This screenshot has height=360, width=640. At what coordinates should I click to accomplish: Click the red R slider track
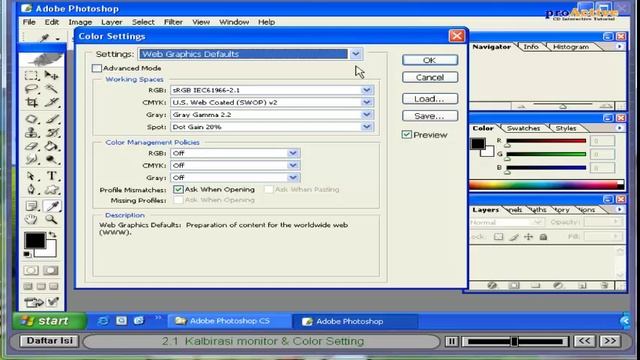point(546,141)
